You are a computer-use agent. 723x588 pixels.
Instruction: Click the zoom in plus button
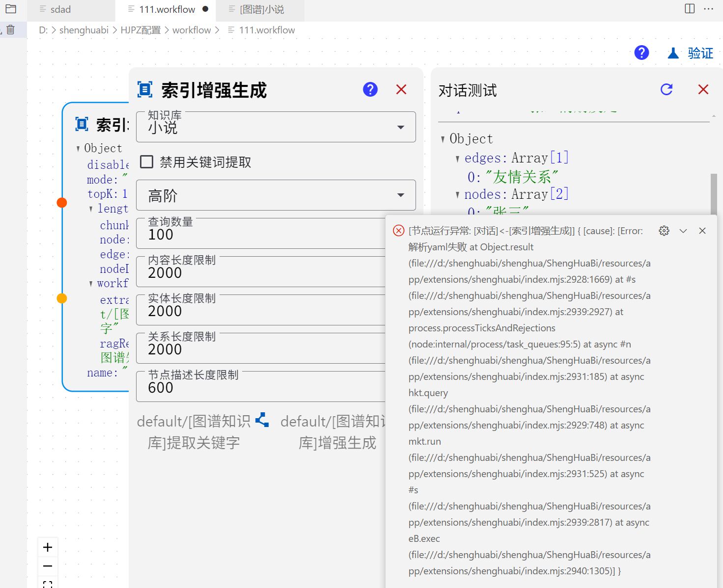tap(48, 547)
